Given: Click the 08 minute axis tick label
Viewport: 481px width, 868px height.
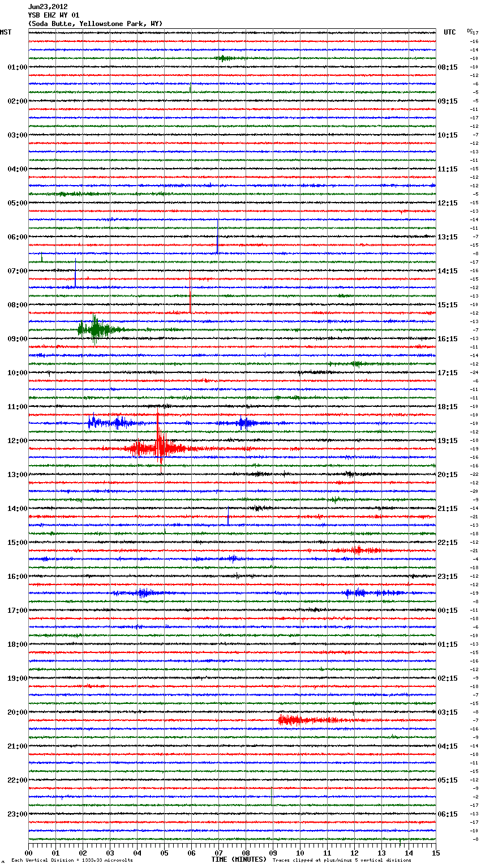Looking at the screenshot, I should 246,853.
